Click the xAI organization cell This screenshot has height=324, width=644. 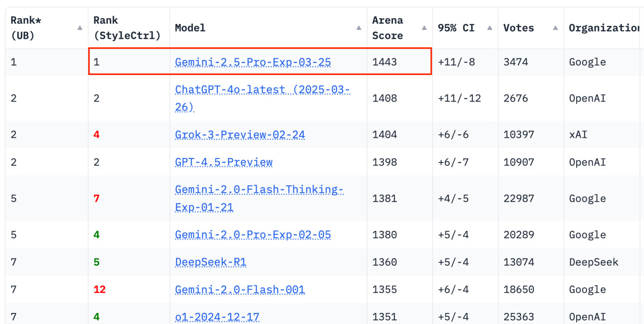point(578,135)
